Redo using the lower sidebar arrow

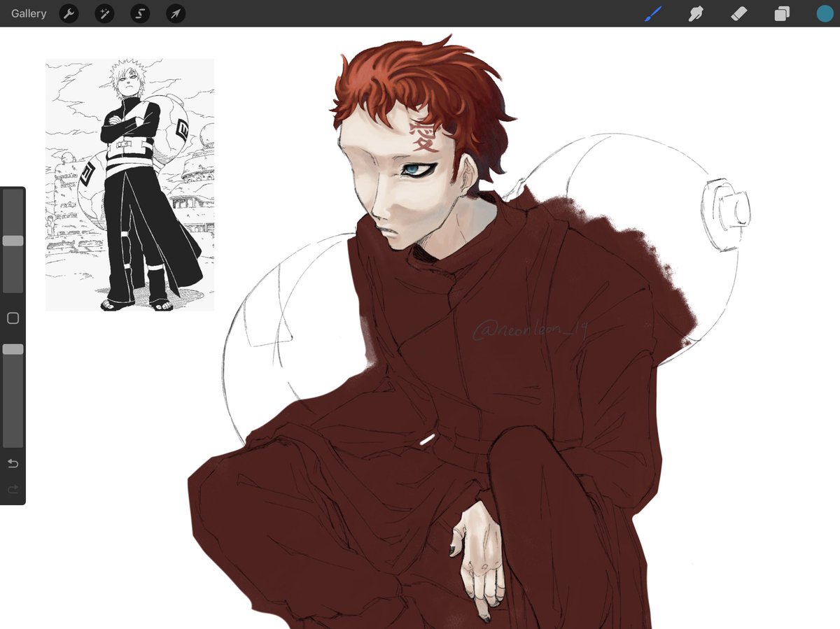pyautogui.click(x=13, y=489)
